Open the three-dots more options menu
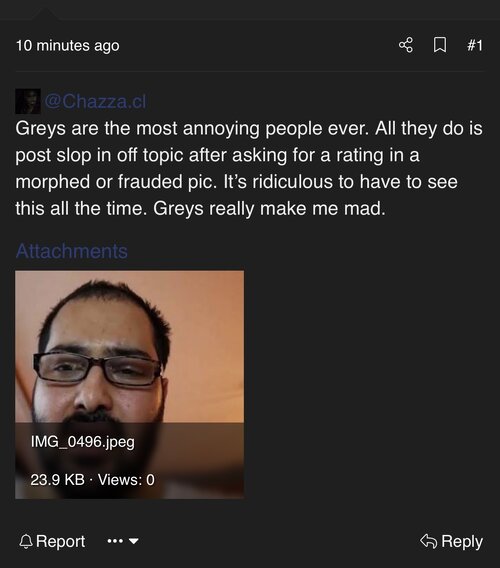This screenshot has width=500, height=568. coord(115,541)
